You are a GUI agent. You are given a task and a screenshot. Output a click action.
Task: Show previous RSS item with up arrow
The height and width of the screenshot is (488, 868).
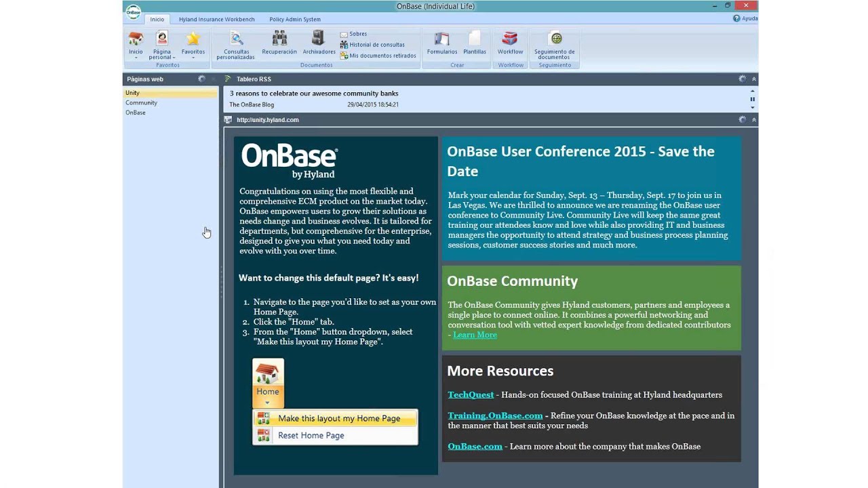752,91
